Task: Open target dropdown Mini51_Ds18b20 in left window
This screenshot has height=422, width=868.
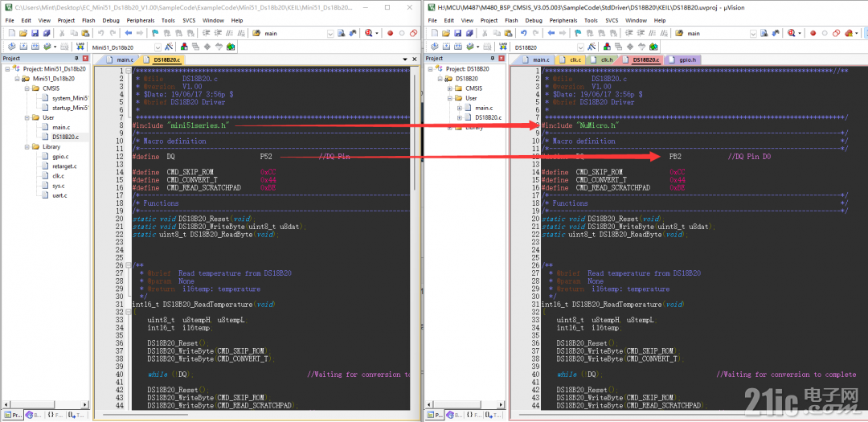Action: coord(158,47)
